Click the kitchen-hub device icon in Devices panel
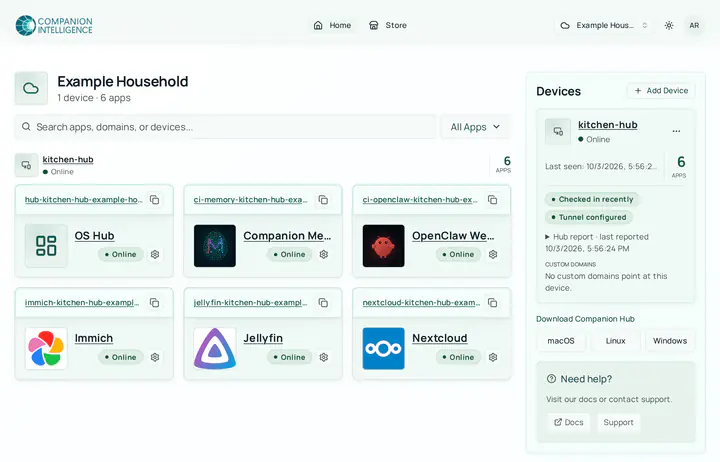Image resolution: width=720 pixels, height=462 pixels. point(558,131)
